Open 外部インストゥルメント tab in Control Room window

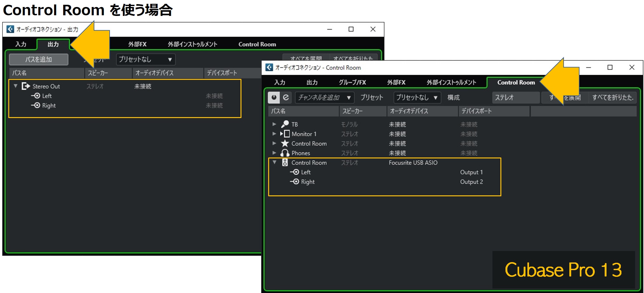pos(451,82)
